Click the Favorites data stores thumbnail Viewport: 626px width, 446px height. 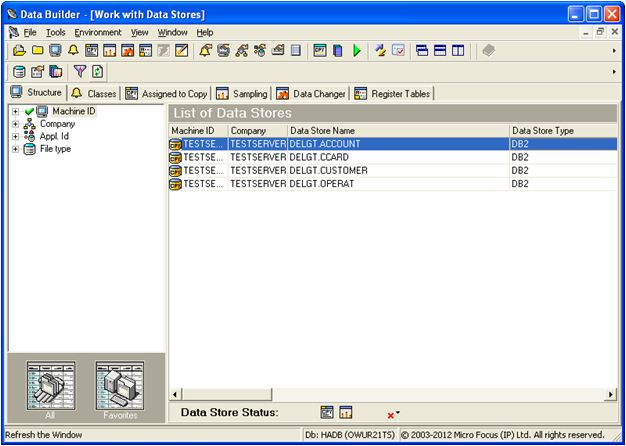pyautogui.click(x=120, y=387)
